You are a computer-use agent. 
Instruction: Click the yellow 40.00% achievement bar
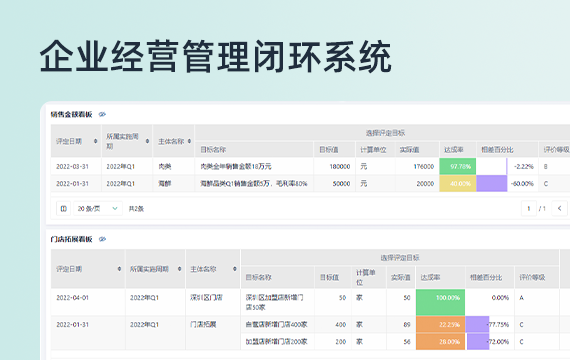tap(458, 184)
